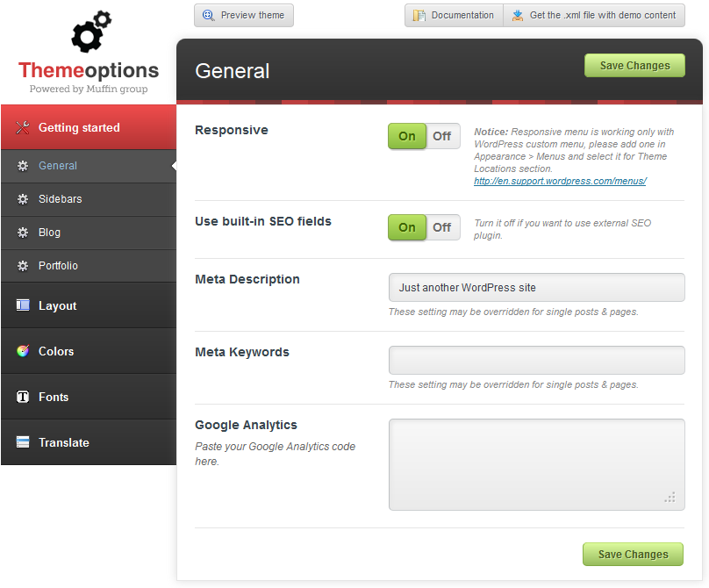Open the Documentation button
This screenshot has width=709, height=588.
pos(454,16)
